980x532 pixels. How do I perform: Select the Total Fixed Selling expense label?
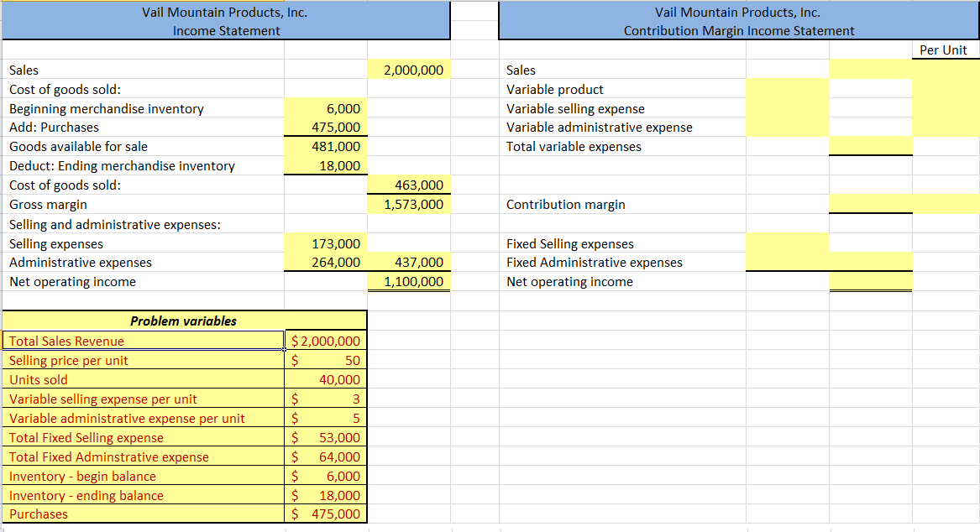click(x=143, y=438)
